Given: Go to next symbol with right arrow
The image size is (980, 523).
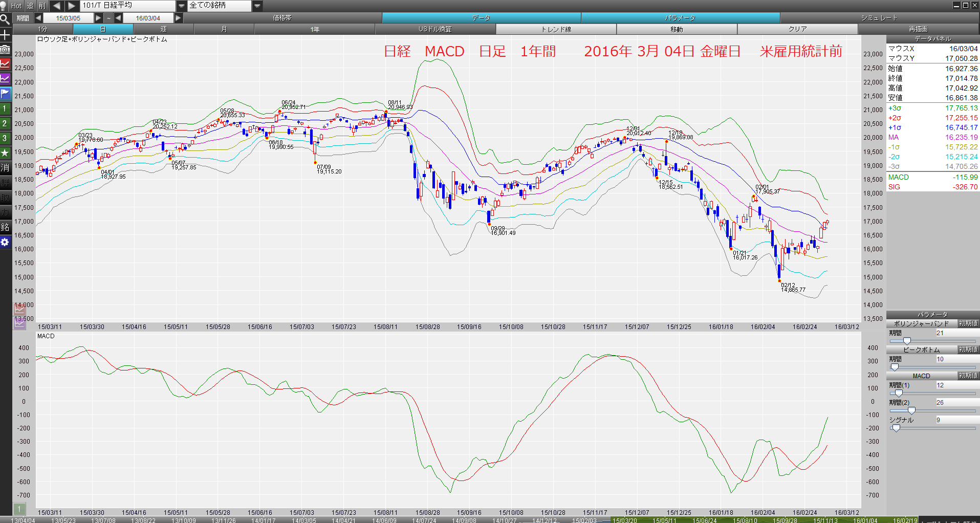Looking at the screenshot, I should click(x=72, y=6).
